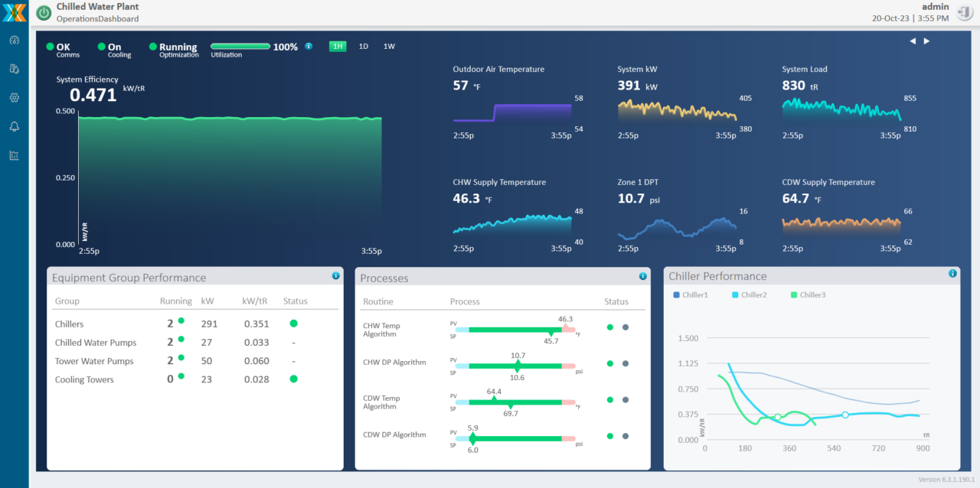Screen dimensions: 980x488
Task: Click the water drops sidebar icon
Action: point(14,69)
